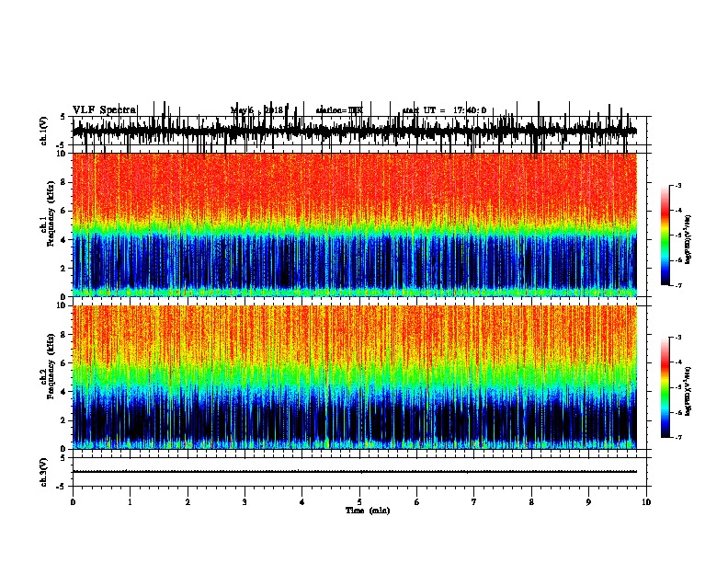Click the '-3' label on ch.1 colorbar
This screenshot has height=563, width=728.
[x=677, y=185]
